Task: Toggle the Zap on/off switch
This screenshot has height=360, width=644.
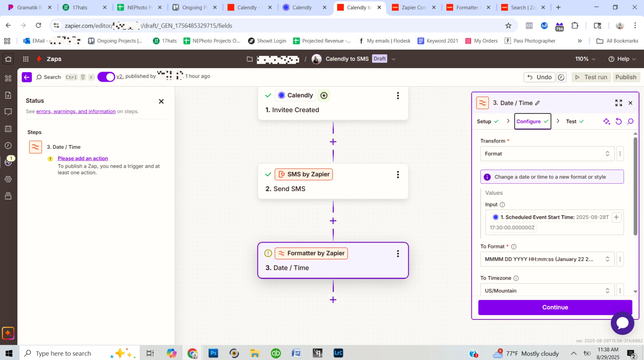Action: pos(106,77)
